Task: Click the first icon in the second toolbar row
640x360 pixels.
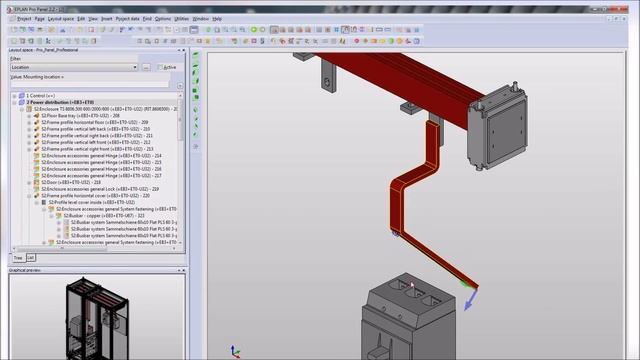Action: tap(13, 41)
